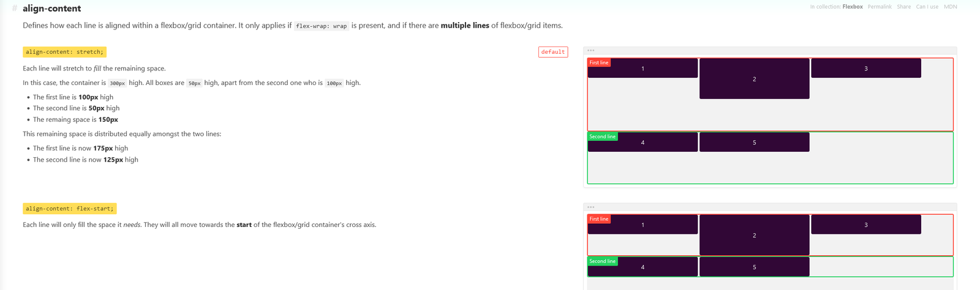Screen dimensions: 980x290
Task: Click box 1 in the flex-start demo
Action: pyautogui.click(x=643, y=225)
